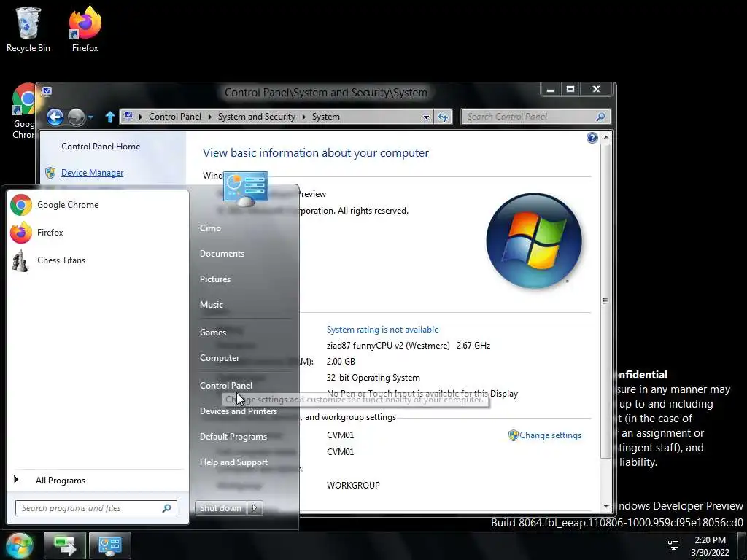This screenshot has height=560, width=747.
Task: Click the Forward arrow in Control Panel
Action: [76, 117]
